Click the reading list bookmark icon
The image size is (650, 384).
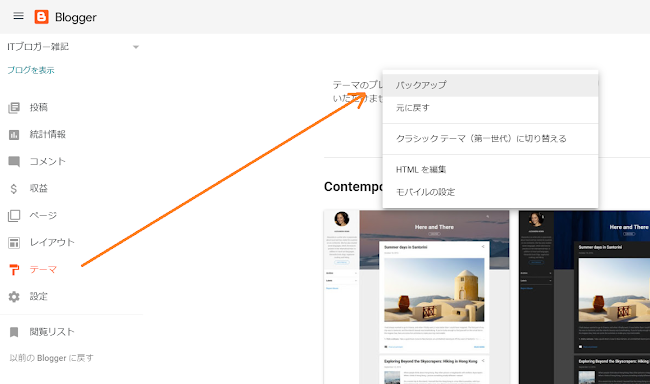click(x=14, y=332)
